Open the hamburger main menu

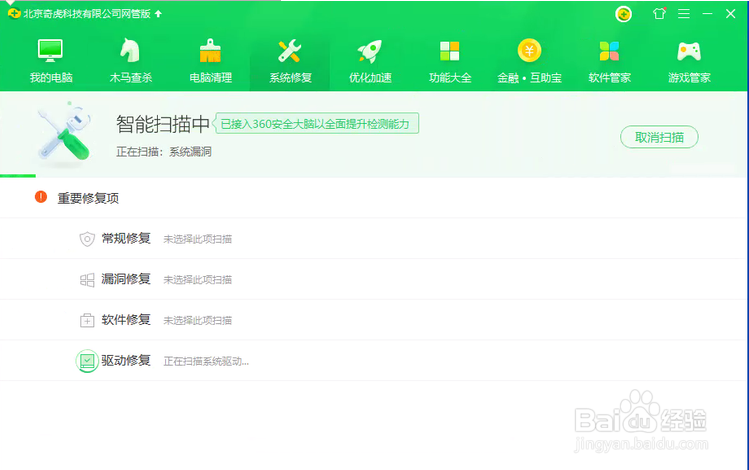(x=684, y=14)
